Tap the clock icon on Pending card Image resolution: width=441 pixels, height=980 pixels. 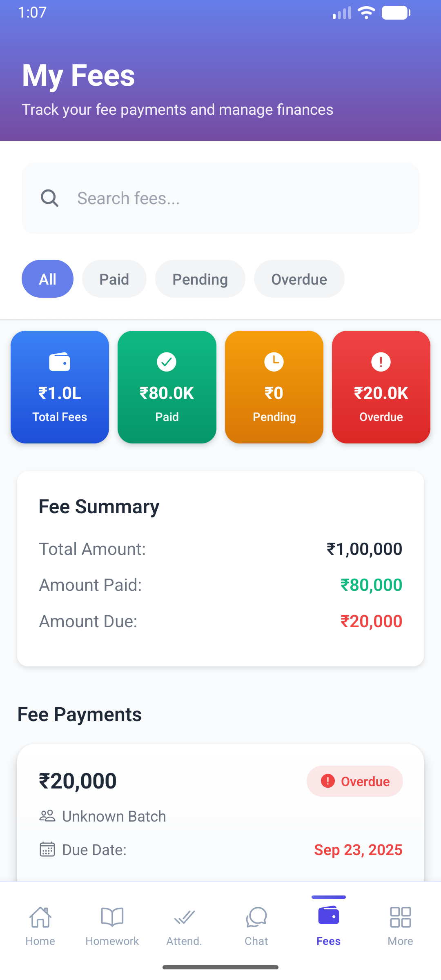[x=274, y=361]
